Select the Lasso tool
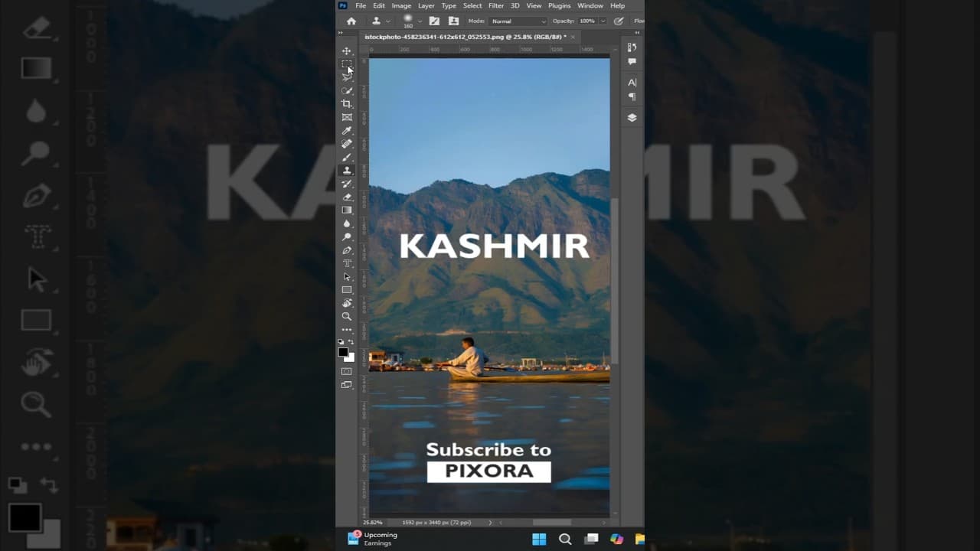Image resolution: width=980 pixels, height=551 pixels. tap(347, 77)
